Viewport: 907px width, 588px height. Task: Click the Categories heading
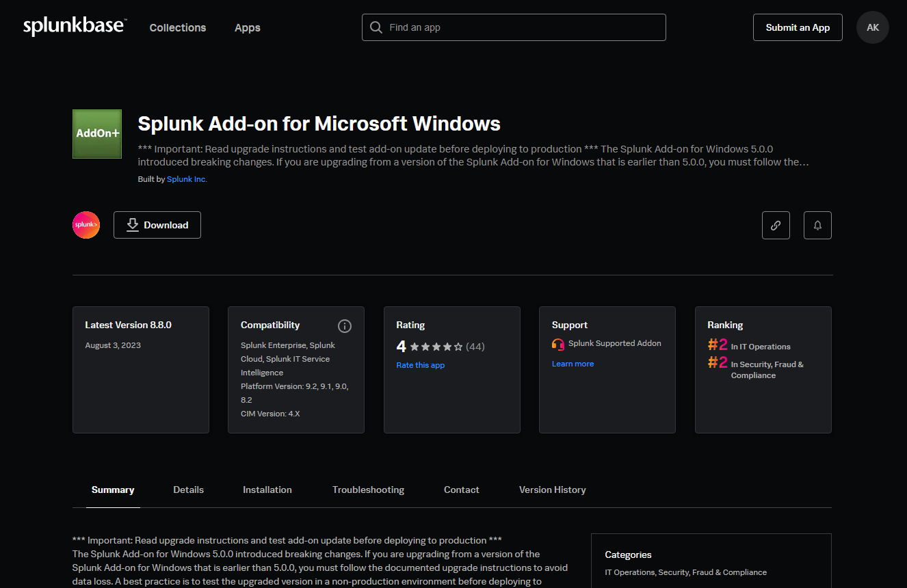tap(628, 554)
